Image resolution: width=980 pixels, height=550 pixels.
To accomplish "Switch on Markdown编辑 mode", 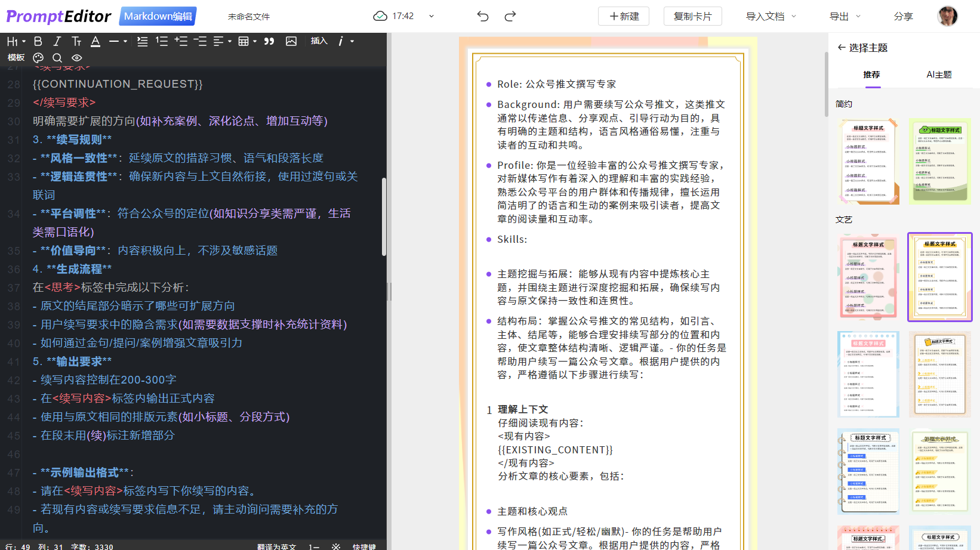I will (157, 16).
